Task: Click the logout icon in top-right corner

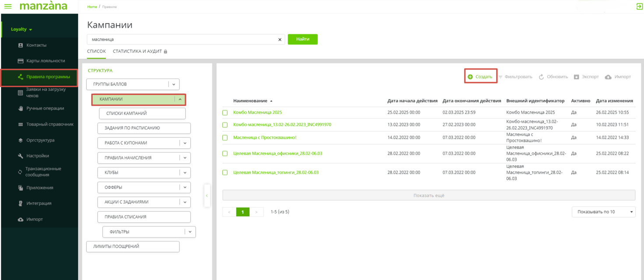Action: [639, 7]
